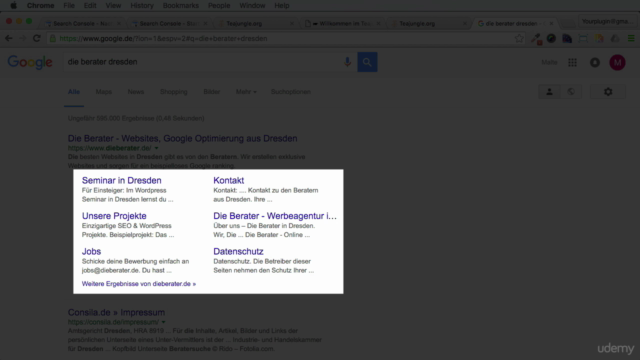Click the Google logo
This screenshot has width=640, height=360.
pyautogui.click(x=30, y=62)
